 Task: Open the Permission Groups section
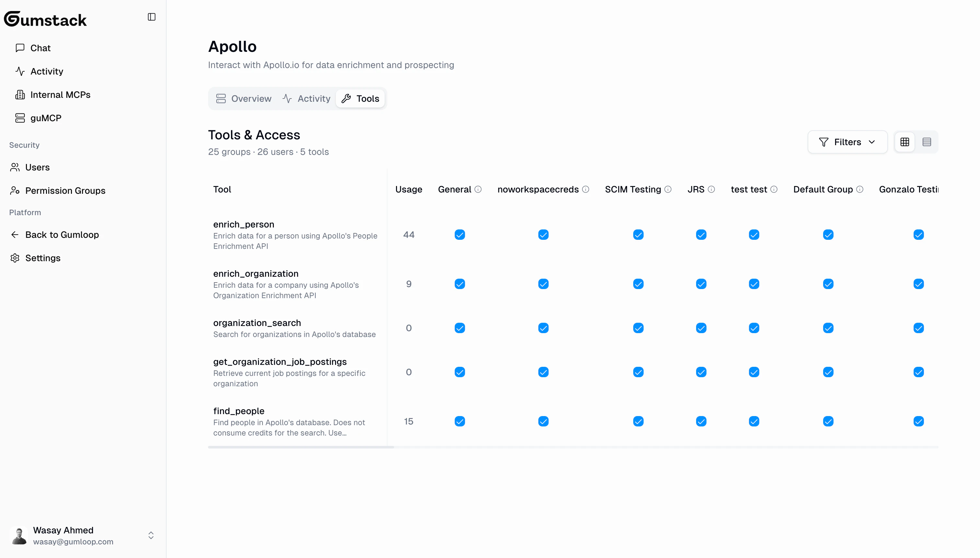65,191
